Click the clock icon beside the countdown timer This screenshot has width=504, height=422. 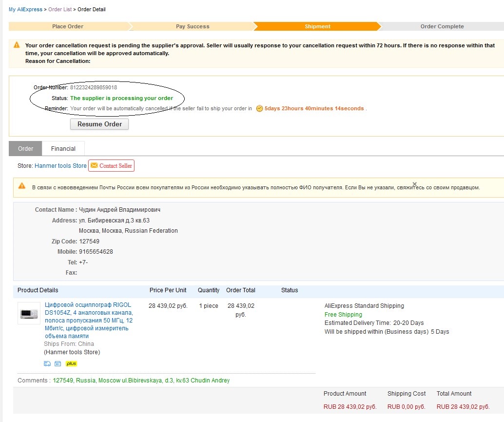click(x=259, y=109)
